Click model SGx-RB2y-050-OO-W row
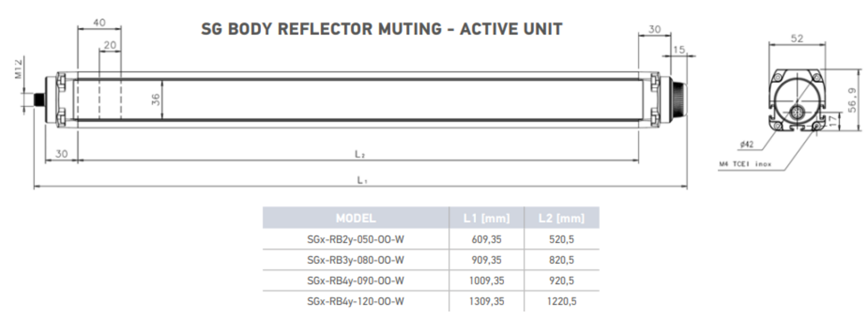The height and width of the screenshot is (319, 868). click(x=431, y=239)
